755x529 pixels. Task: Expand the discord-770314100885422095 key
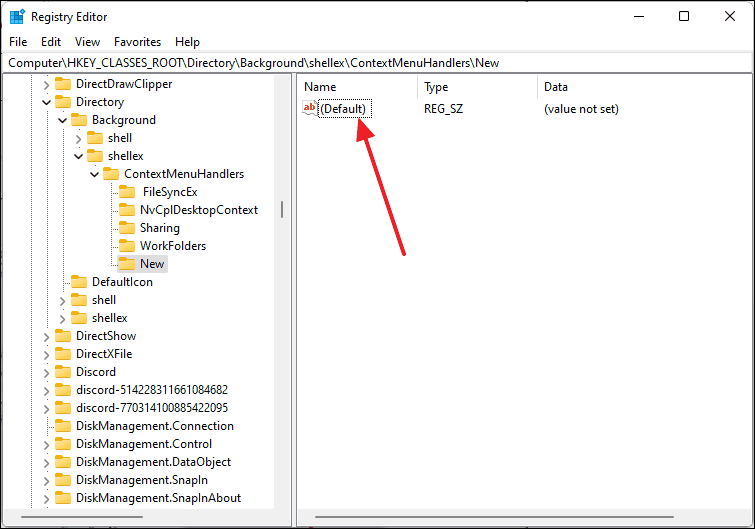pyautogui.click(x=46, y=409)
